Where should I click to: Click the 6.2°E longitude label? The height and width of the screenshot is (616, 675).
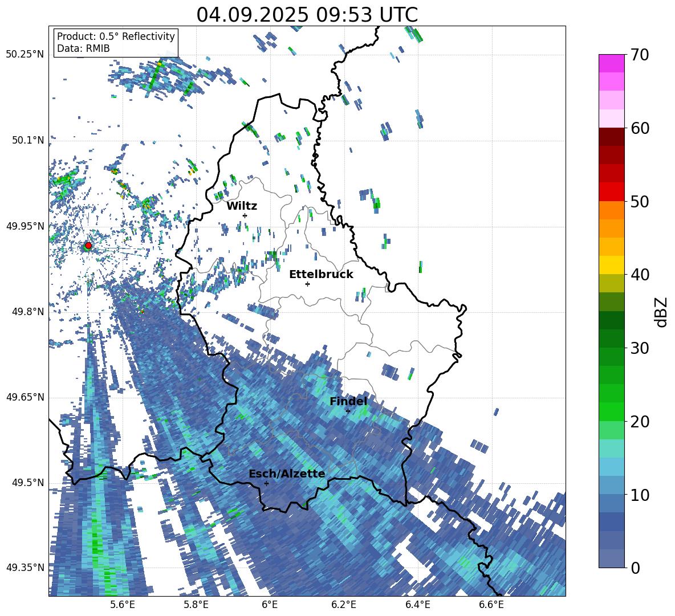[344, 605]
